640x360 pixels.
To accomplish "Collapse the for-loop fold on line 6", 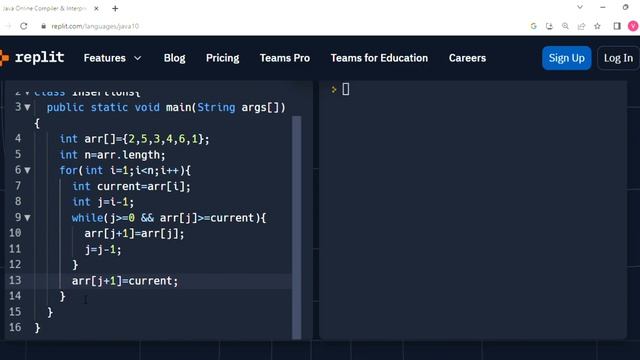I will pyautogui.click(x=27, y=170).
